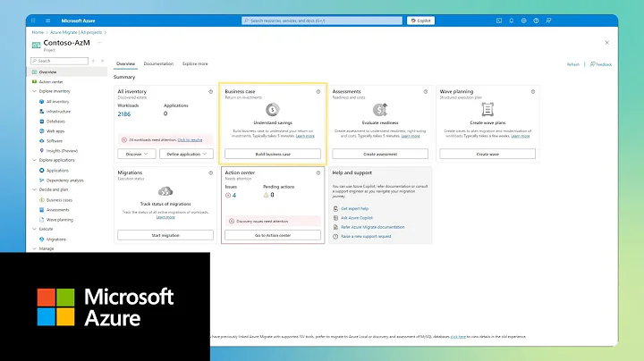Click the info icon on Assessments card
644x361 pixels.
[426, 92]
